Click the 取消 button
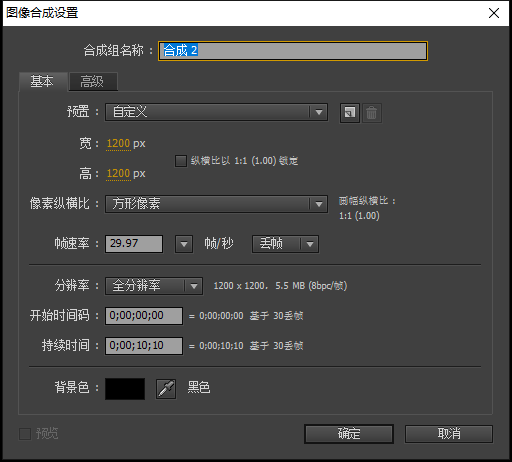This screenshot has height=462, width=512. [449, 434]
